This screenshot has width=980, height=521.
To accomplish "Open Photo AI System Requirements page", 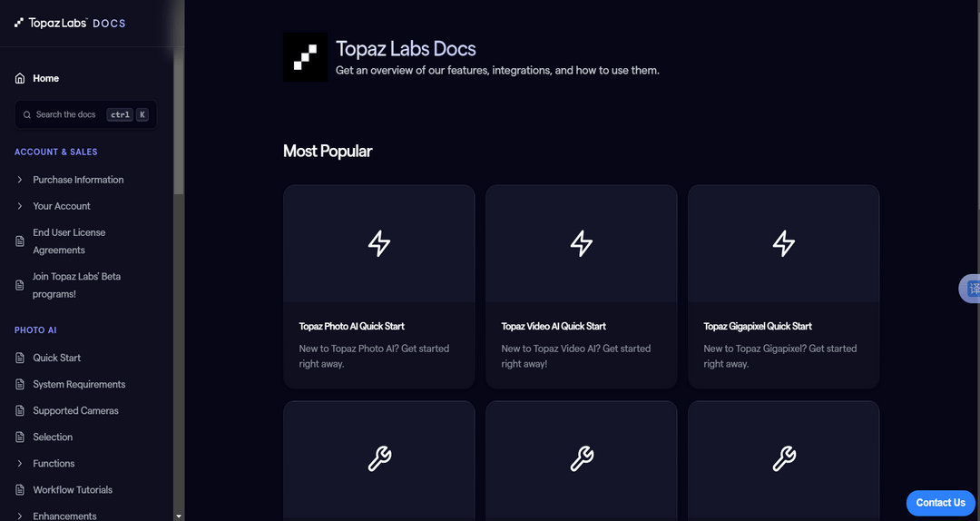I will point(79,385).
